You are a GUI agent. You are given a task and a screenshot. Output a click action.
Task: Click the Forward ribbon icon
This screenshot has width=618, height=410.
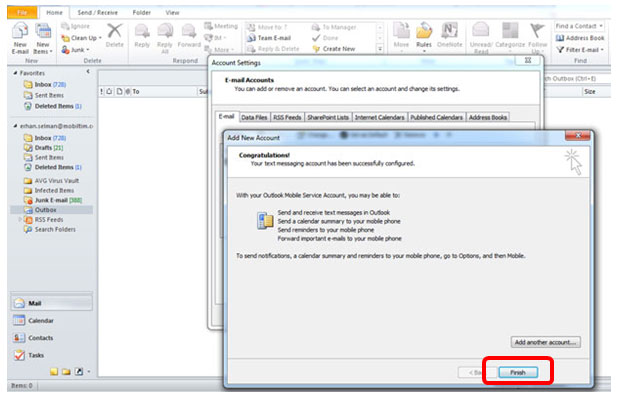pyautogui.click(x=189, y=35)
